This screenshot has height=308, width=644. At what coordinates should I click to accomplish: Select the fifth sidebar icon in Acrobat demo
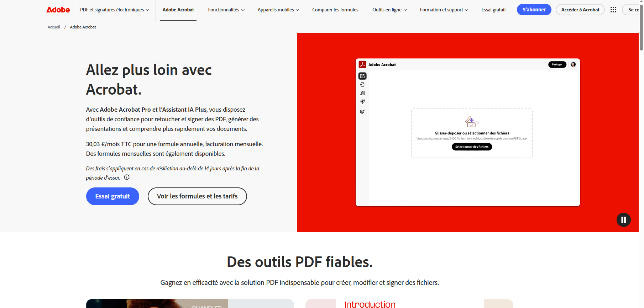click(362, 112)
